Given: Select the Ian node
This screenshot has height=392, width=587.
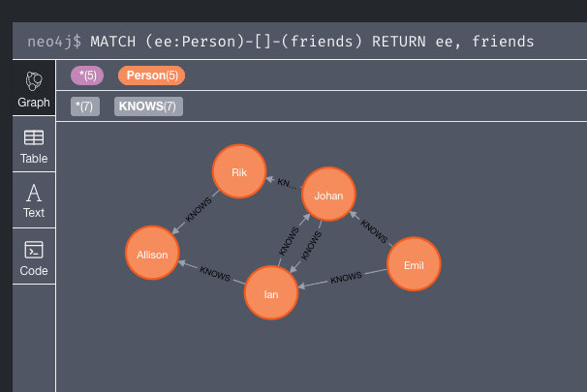Looking at the screenshot, I should click(271, 293).
